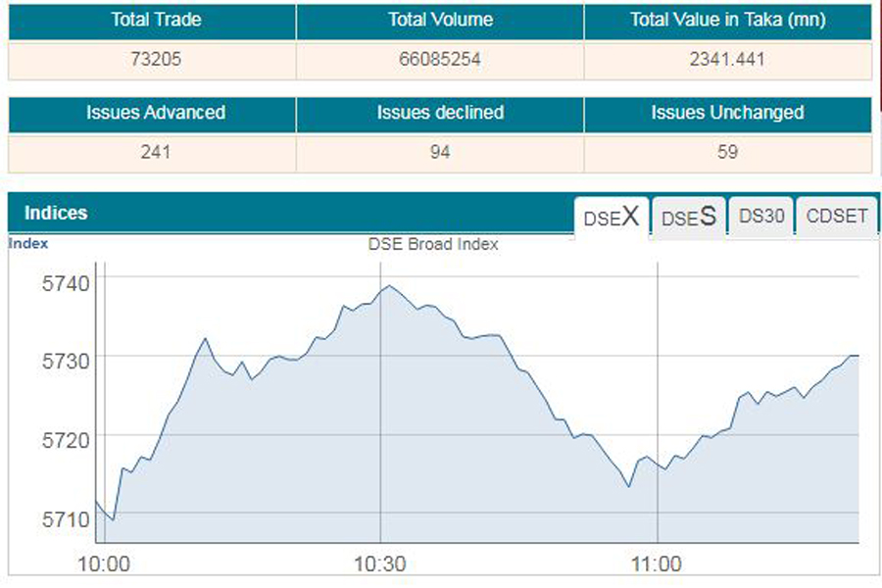Screen dimensions: 882x588
Task: Select the total volume figure 66085254
Action: pyautogui.click(x=440, y=59)
